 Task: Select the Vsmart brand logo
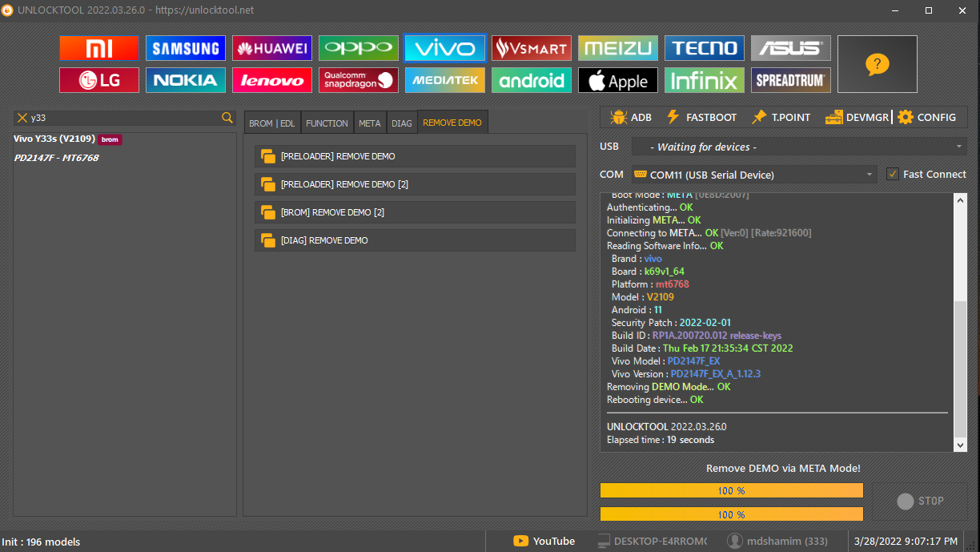click(x=532, y=48)
